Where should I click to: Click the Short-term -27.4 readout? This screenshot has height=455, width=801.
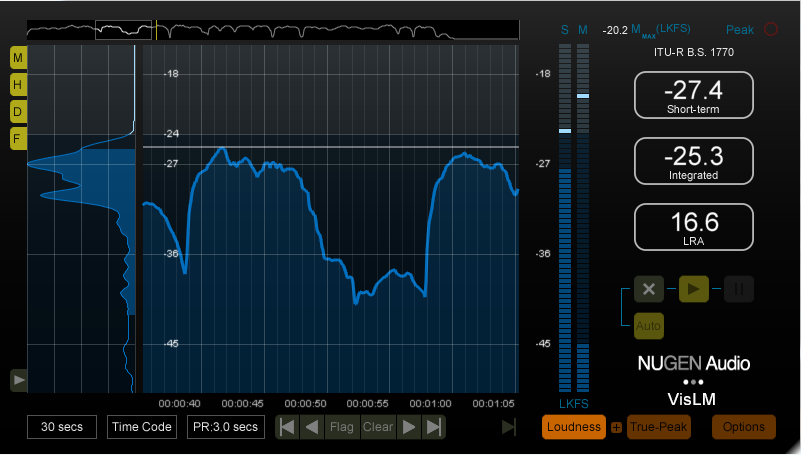(694, 95)
